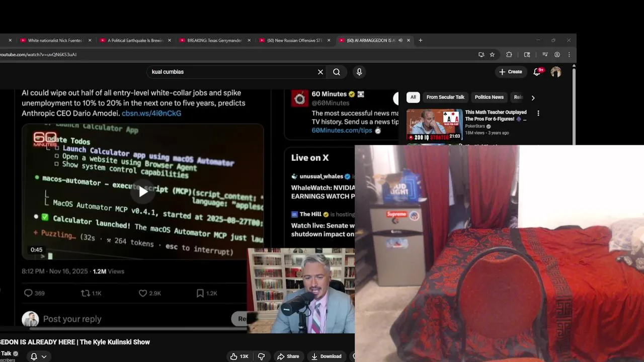Show more filter chips with right arrow
This screenshot has width=644, height=362.
coord(533,98)
